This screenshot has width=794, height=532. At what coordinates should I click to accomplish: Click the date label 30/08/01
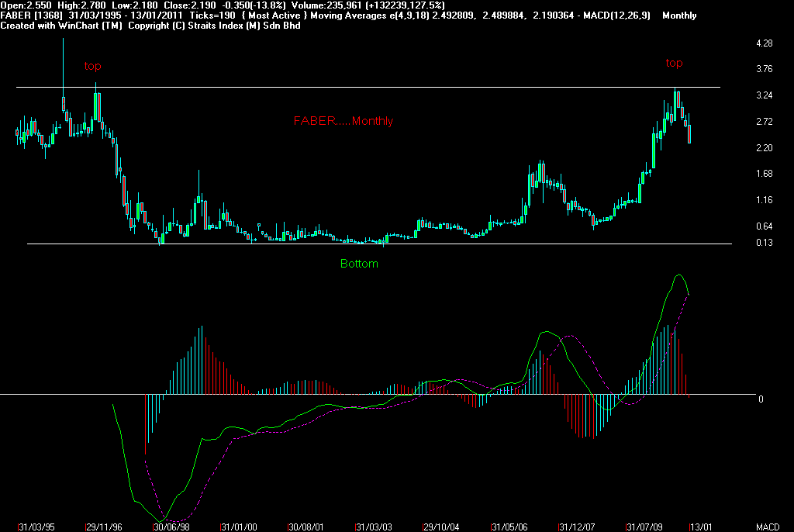pyautogui.click(x=306, y=527)
